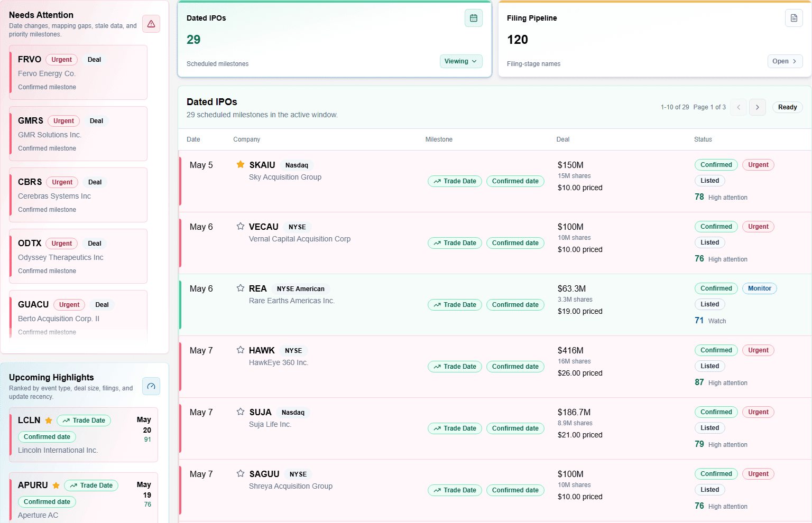Viewport: 812px width, 523px height.
Task: Sort by the Milestone column header
Action: coord(439,139)
